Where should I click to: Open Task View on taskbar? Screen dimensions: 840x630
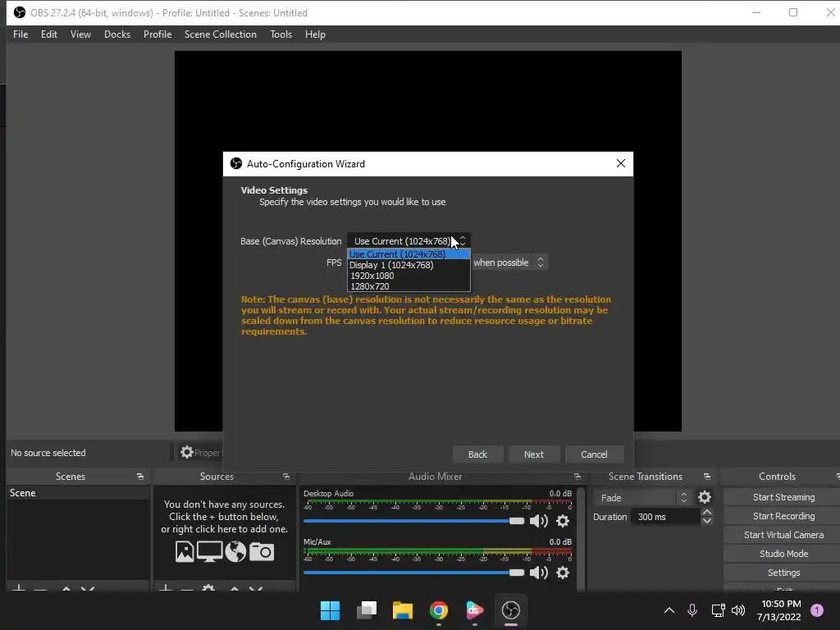coord(367,610)
